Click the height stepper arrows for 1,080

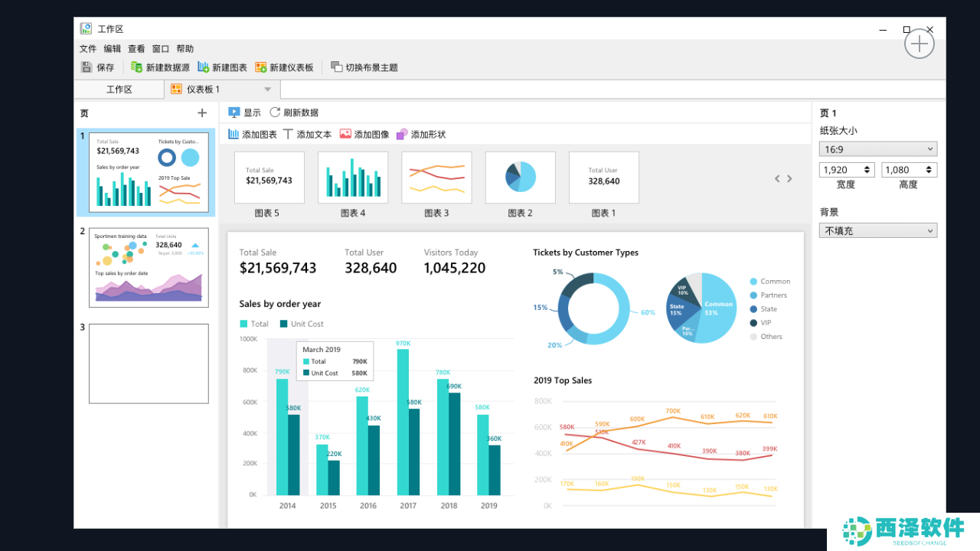[930, 170]
